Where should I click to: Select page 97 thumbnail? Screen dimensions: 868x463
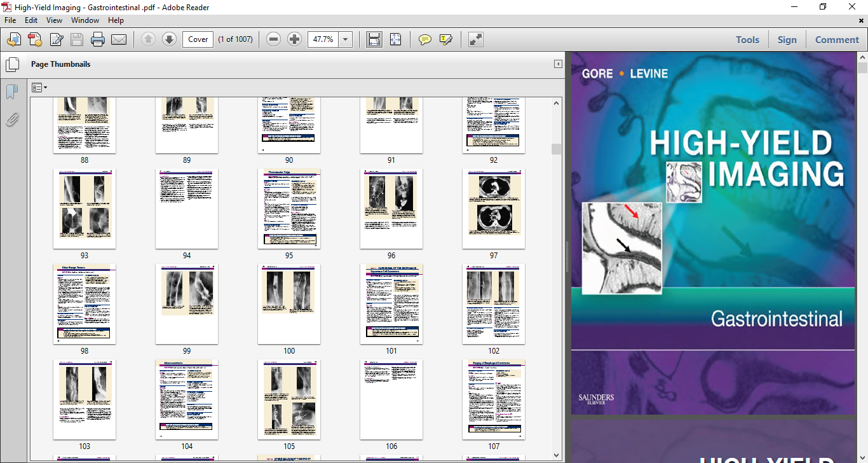[494, 209]
